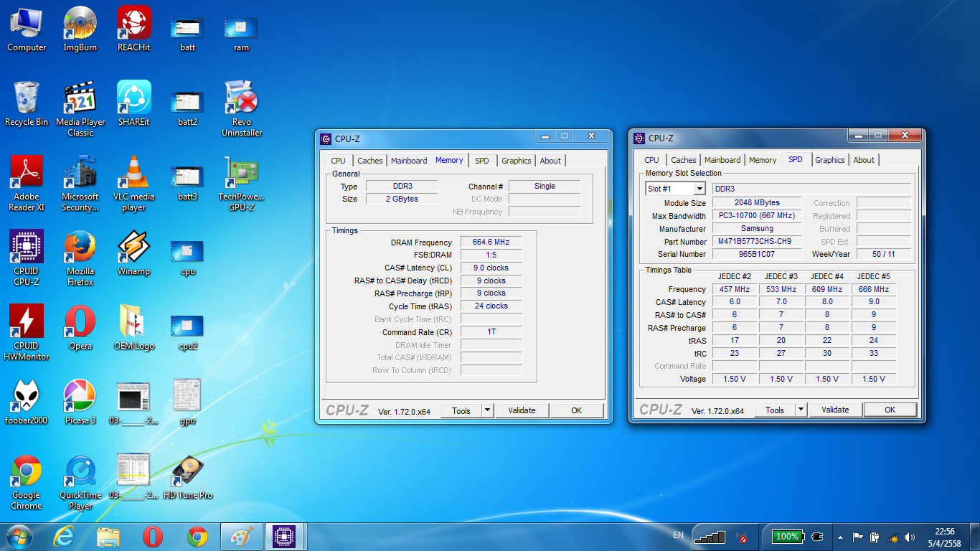Switch to Mainboard tab in Memory window

pyautogui.click(x=409, y=161)
